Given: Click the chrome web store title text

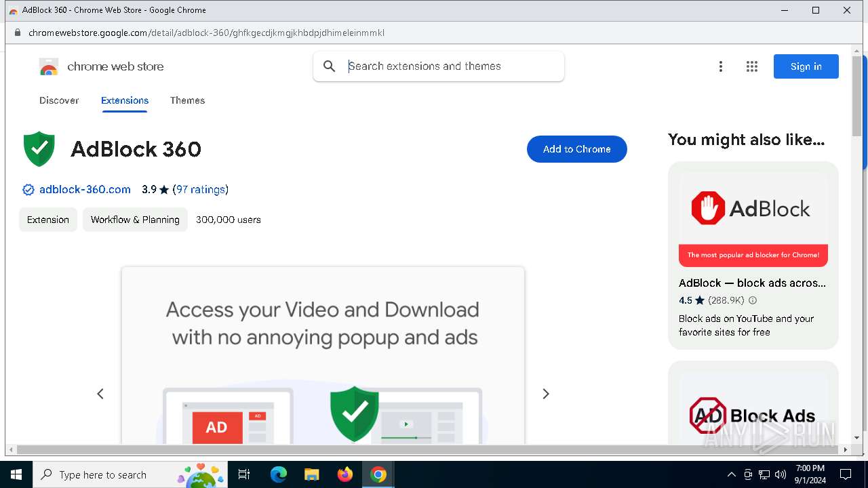Looking at the screenshot, I should pyautogui.click(x=115, y=66).
